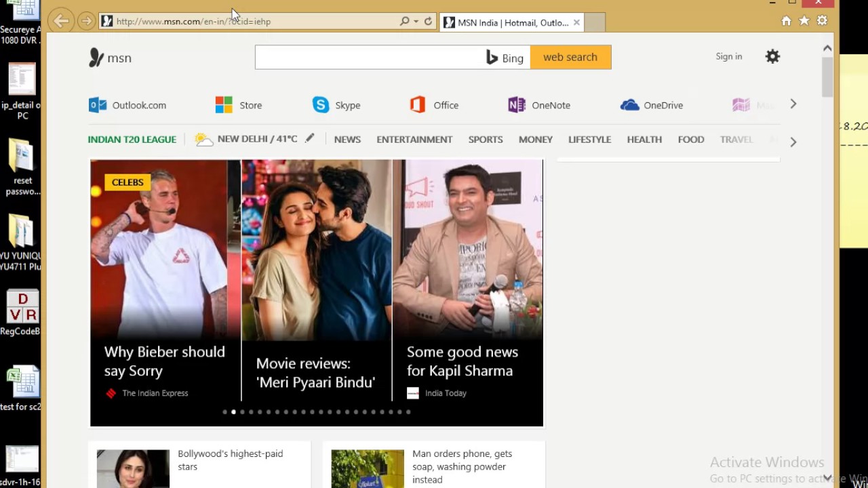The height and width of the screenshot is (488, 868).
Task: Click the web search button
Action: (570, 57)
